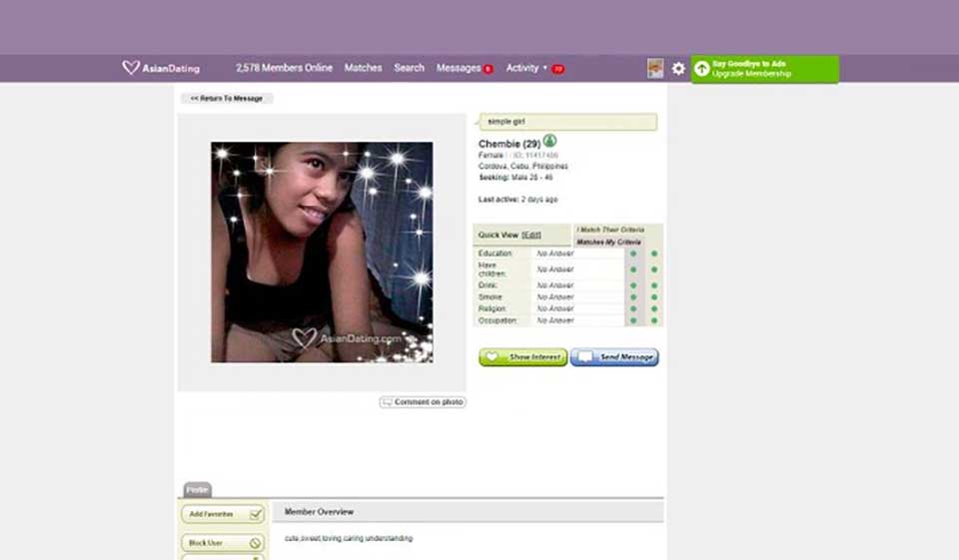Expand the Activity dropdown menu
This screenshot has height=560, width=959.
544,68
